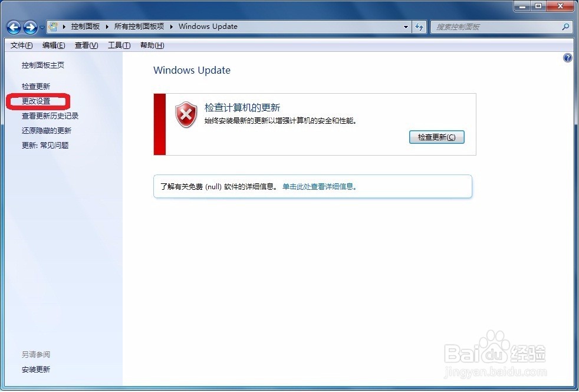Open the address bar history dropdown
Image resolution: width=579 pixels, height=392 pixels.
click(406, 27)
